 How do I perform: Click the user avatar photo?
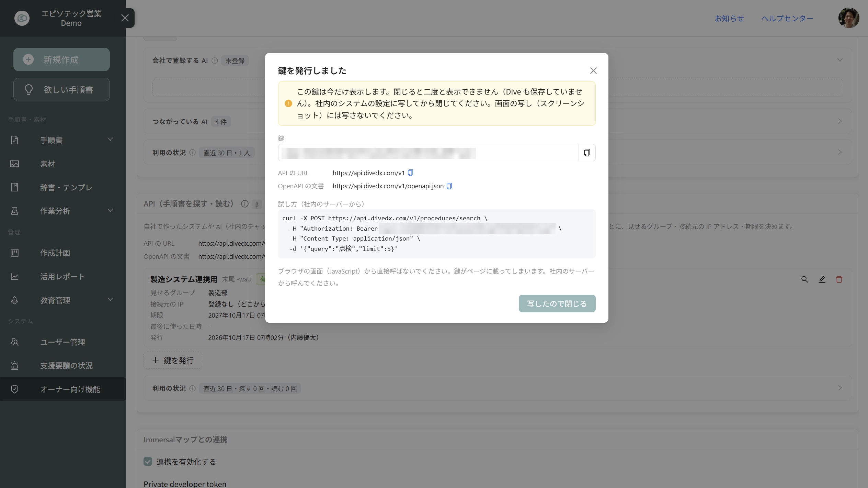849,18
